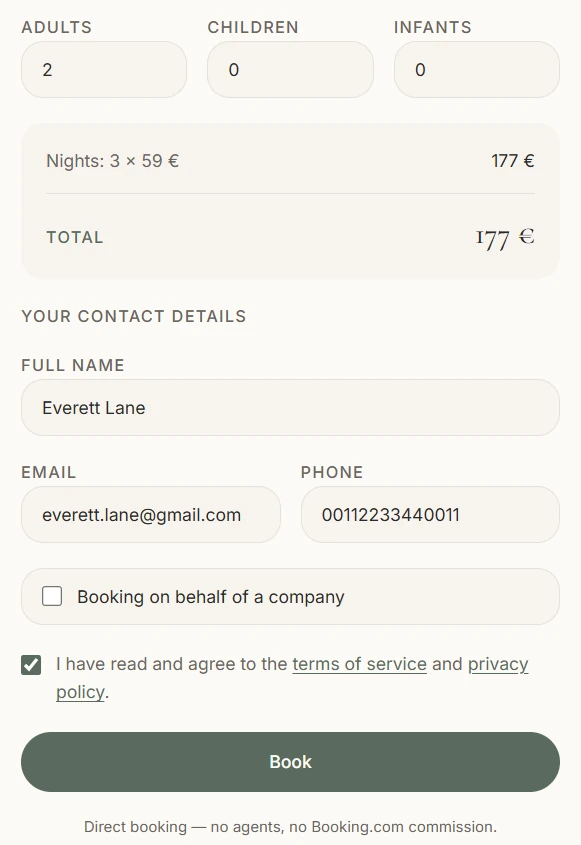The width and height of the screenshot is (581, 845).
Task: Click into the Phone field
Action: click(430, 515)
